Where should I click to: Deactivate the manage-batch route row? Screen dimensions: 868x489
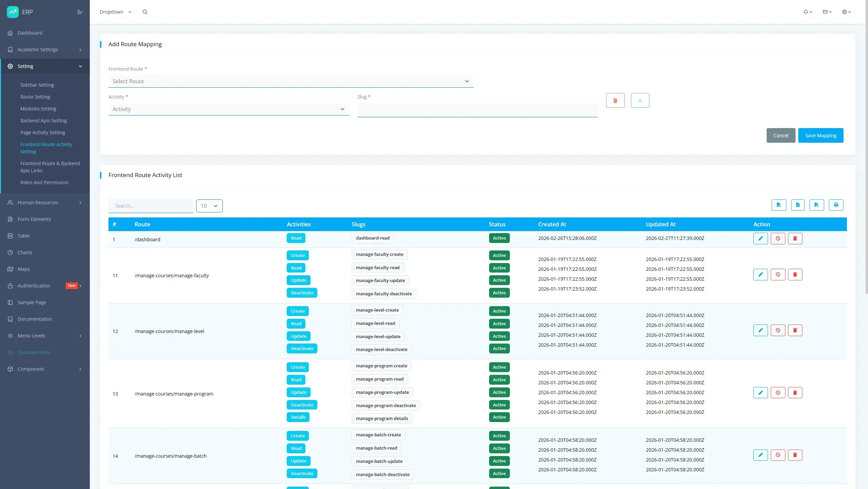coord(778,455)
